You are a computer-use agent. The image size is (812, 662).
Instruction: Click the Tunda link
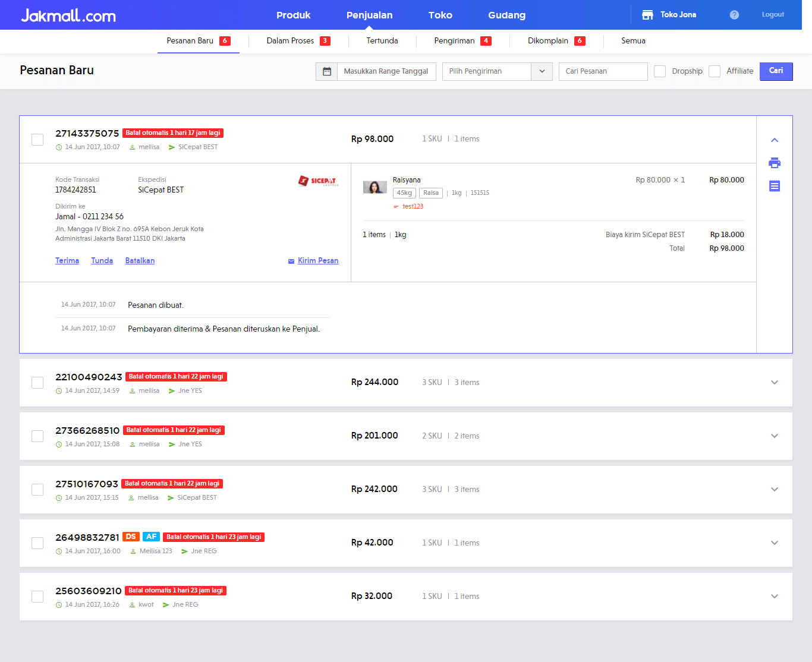tap(102, 261)
